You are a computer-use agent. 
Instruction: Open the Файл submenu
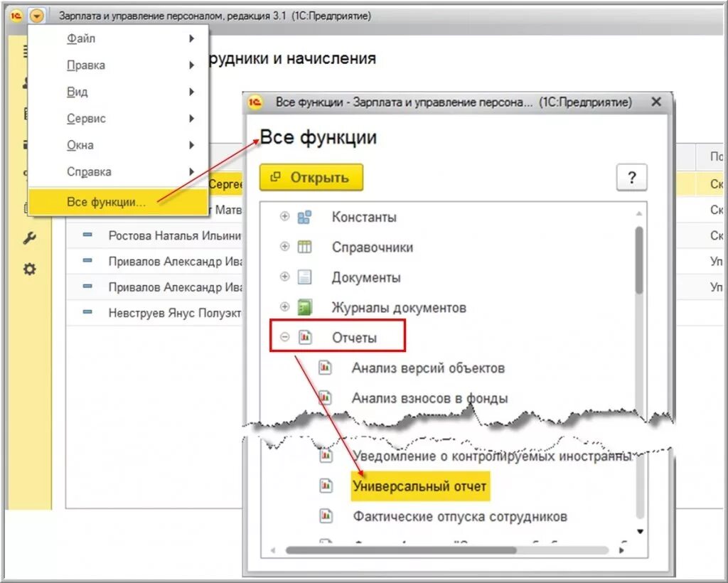[x=119, y=38]
